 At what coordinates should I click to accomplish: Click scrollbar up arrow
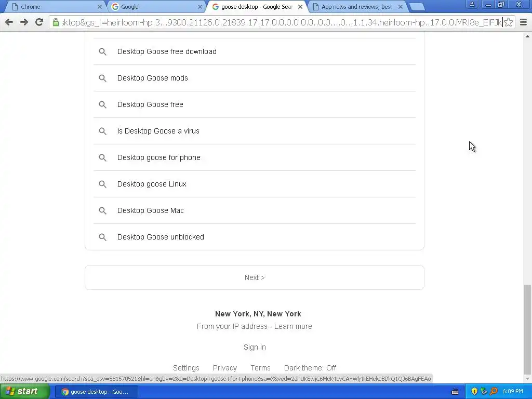pos(527,36)
